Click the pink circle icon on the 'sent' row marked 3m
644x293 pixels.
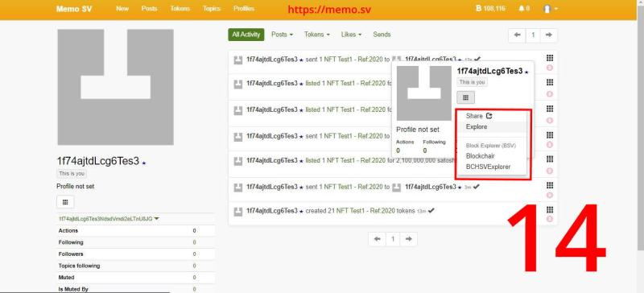click(550, 195)
